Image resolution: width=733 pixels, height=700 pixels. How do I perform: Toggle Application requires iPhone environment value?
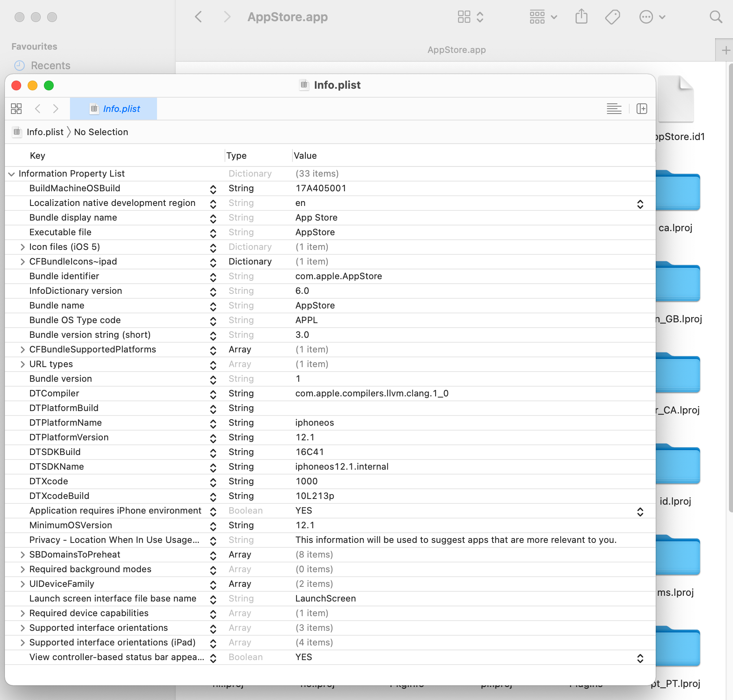[640, 512]
